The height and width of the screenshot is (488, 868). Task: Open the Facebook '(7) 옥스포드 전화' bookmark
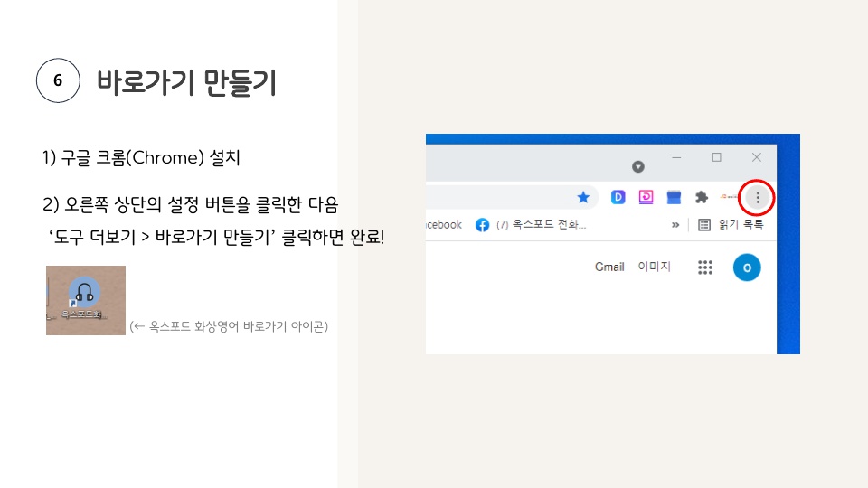pos(532,225)
